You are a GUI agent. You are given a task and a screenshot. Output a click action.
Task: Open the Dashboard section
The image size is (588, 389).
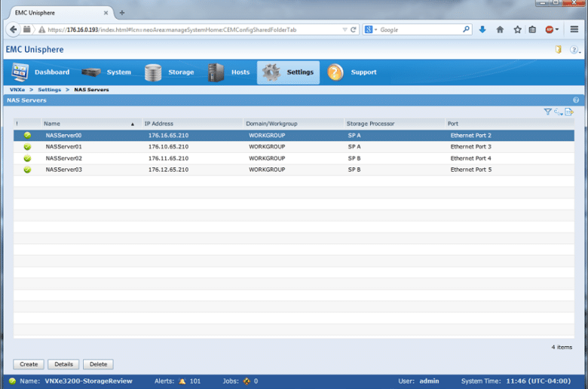(41, 72)
